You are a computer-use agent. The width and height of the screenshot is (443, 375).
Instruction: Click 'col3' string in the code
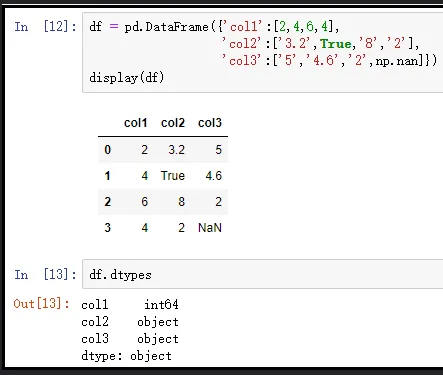coord(241,61)
